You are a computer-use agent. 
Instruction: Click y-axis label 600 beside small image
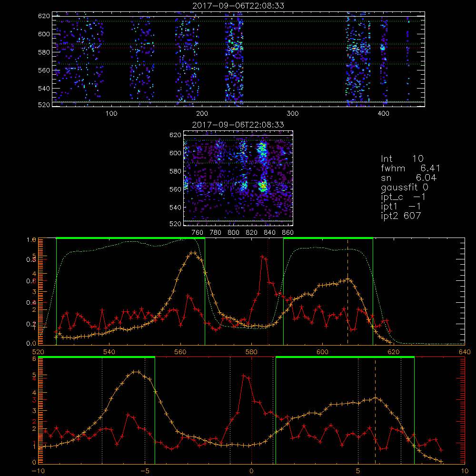175,153
